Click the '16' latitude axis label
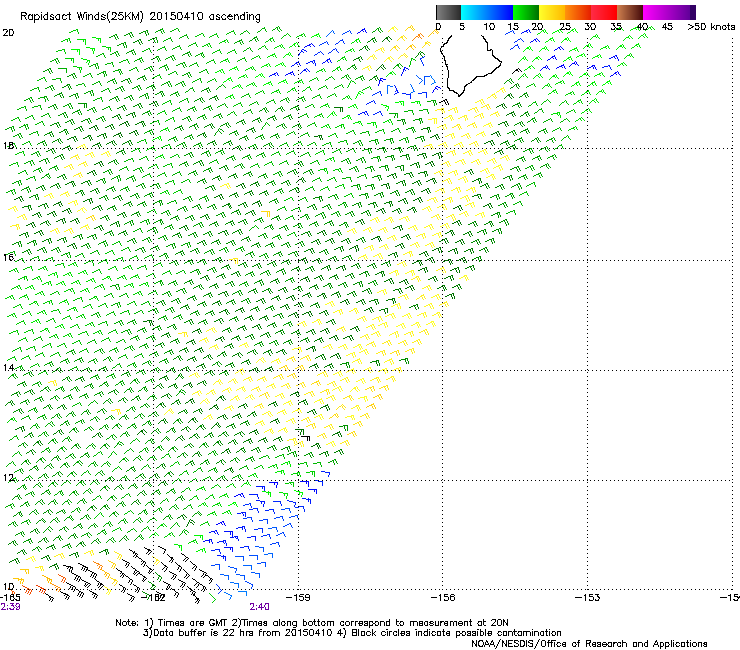 (8, 257)
